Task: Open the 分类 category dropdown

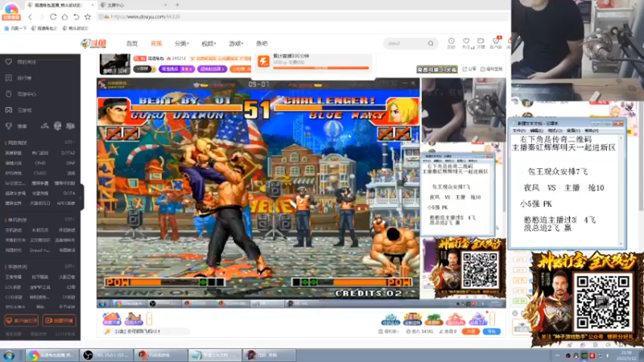Action: [182, 43]
